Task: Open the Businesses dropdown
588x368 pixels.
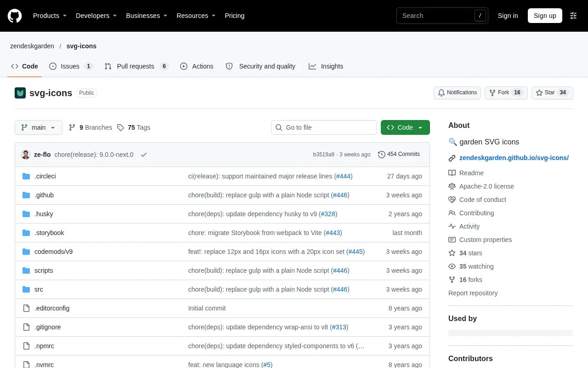Action: point(147,16)
